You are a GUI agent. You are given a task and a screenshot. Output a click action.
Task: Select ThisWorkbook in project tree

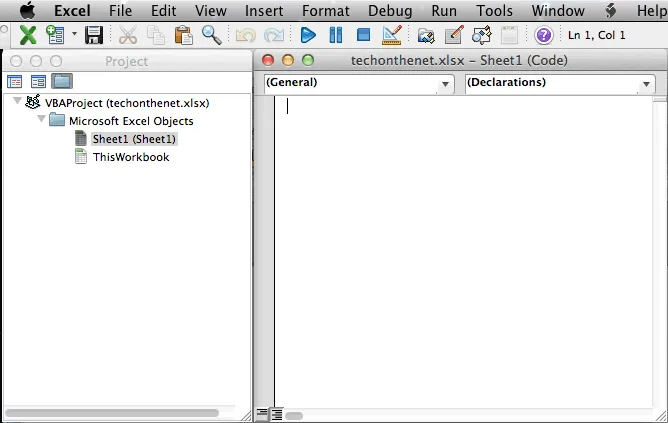coord(131,157)
